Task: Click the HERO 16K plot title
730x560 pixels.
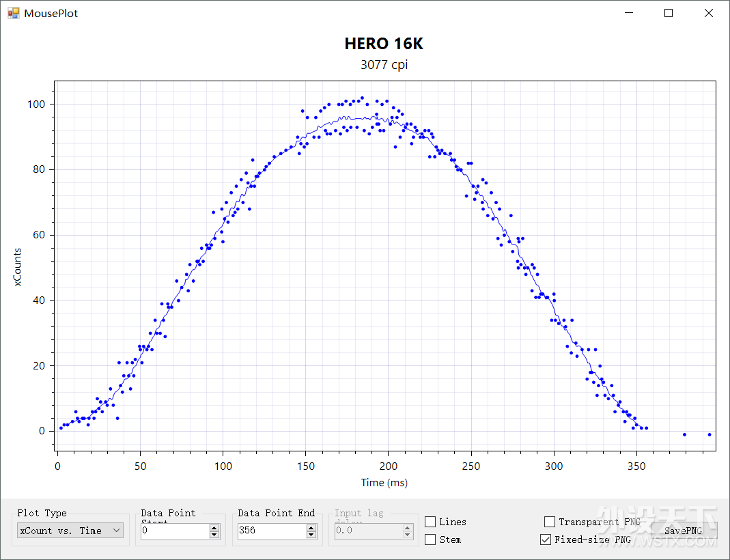Action: tap(384, 44)
